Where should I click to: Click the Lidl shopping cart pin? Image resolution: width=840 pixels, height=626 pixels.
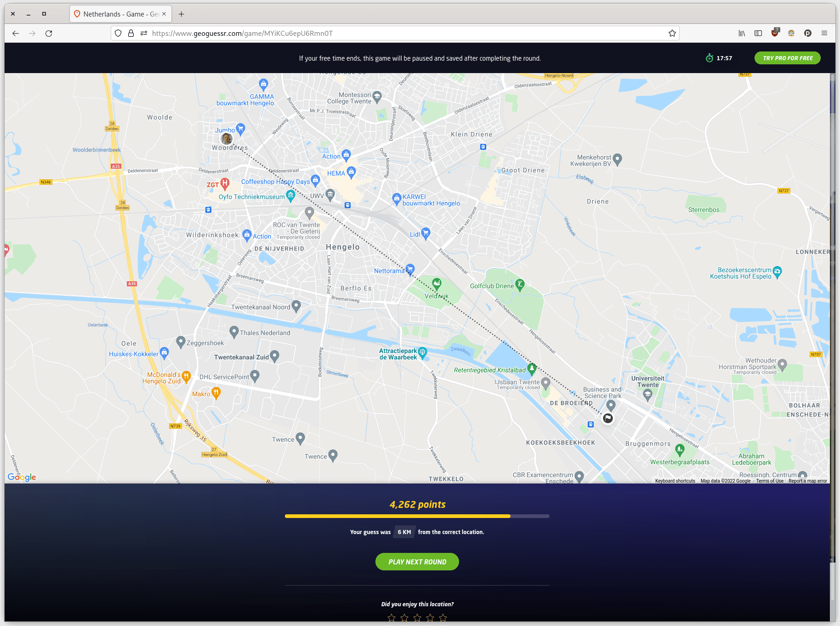click(426, 233)
